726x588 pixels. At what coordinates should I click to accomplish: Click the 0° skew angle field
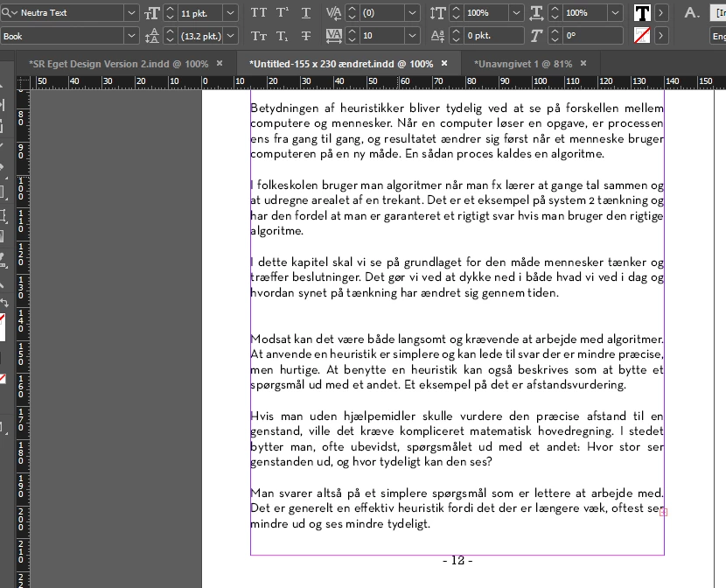[x=591, y=36]
